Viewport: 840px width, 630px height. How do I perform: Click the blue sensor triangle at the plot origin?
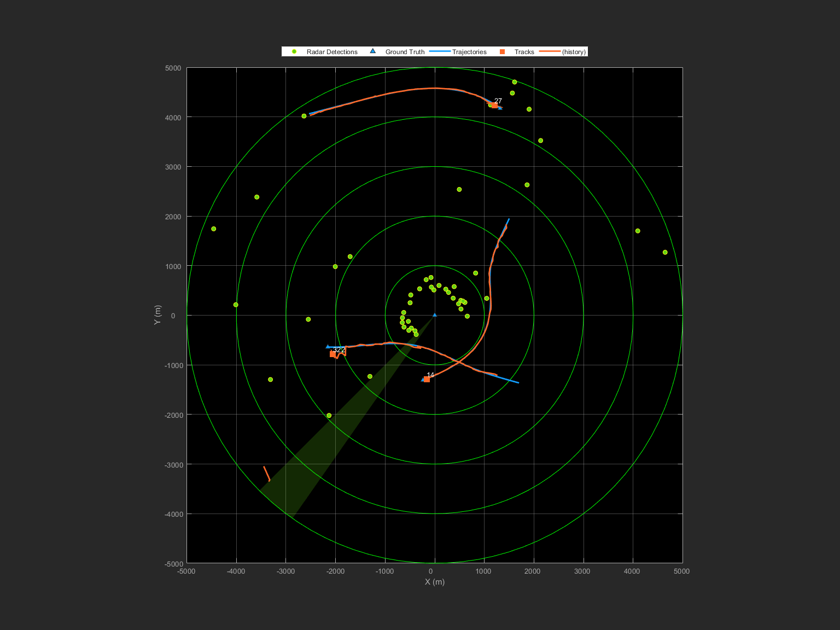point(435,315)
